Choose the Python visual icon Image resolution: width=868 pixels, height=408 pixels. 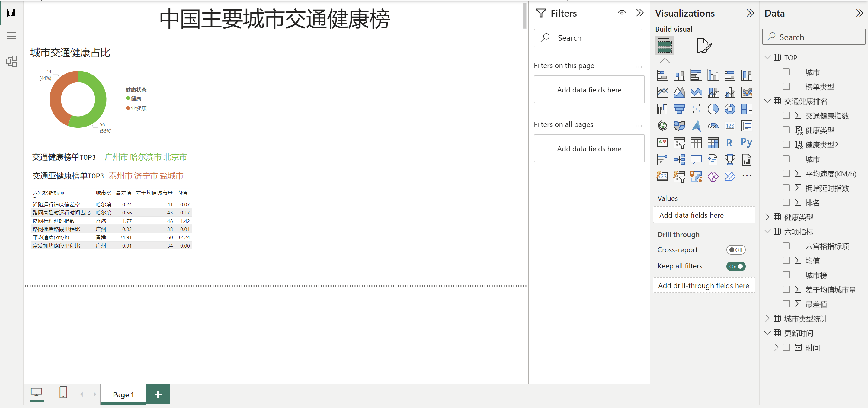[746, 143]
